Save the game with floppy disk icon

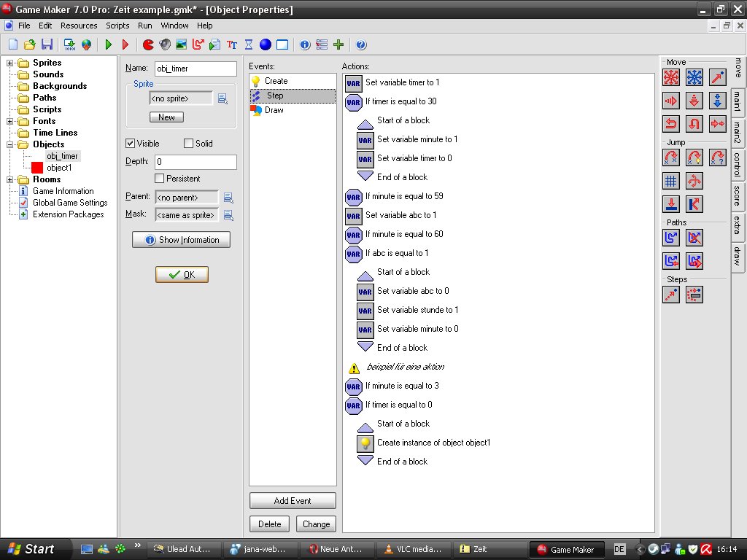[x=47, y=44]
